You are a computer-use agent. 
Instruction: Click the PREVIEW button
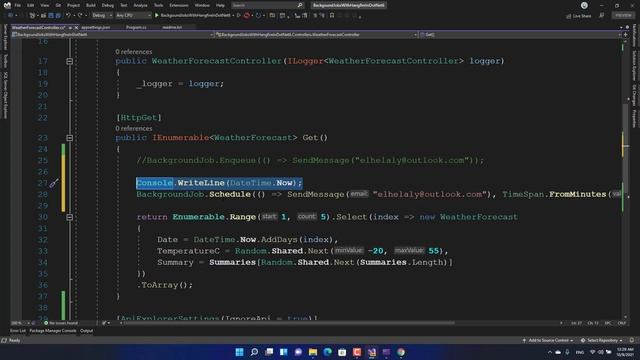(x=623, y=15)
